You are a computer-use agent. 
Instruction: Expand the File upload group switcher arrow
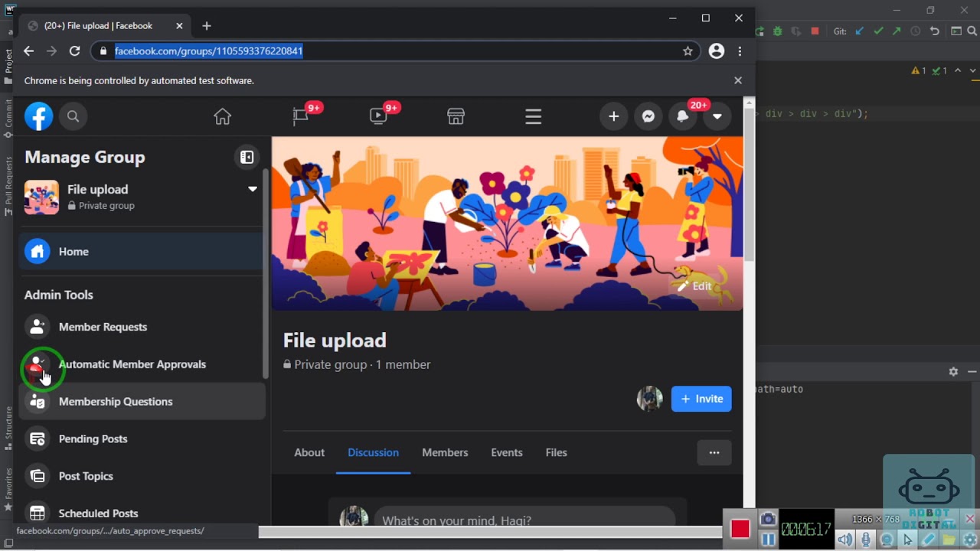[253, 189]
